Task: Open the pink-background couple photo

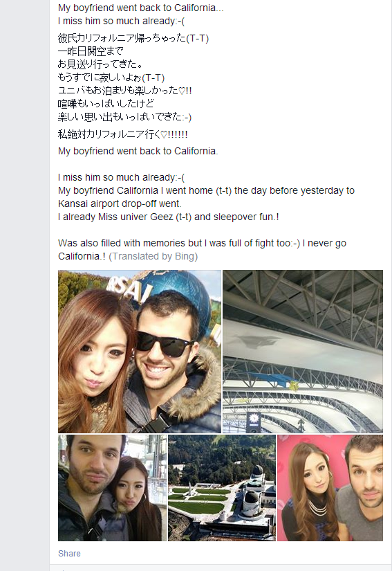Action: [x=330, y=488]
